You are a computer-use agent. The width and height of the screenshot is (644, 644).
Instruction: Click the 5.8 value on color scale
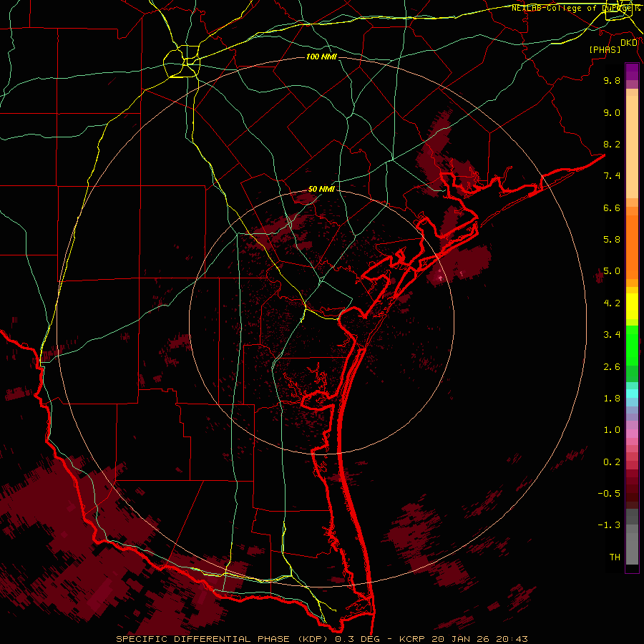[612, 240]
